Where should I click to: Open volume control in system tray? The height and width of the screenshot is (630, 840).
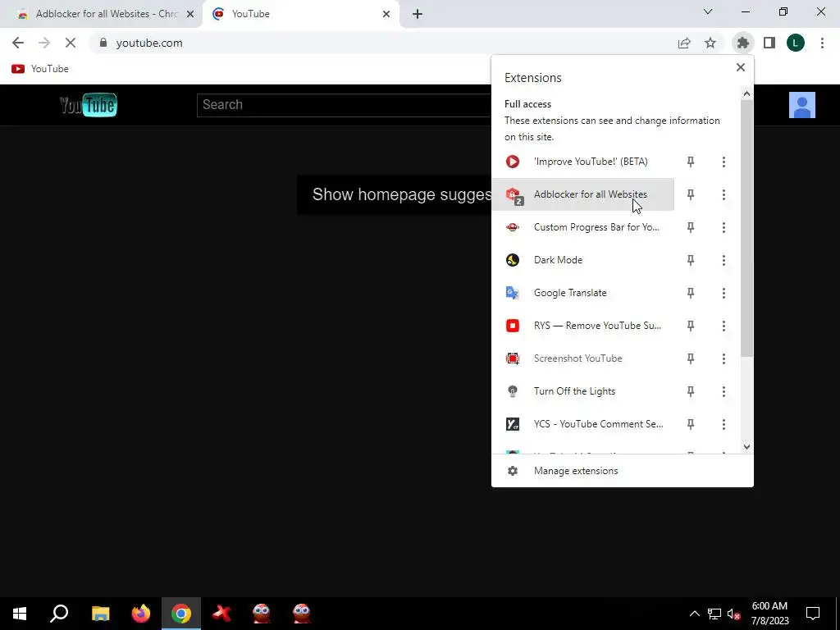[734, 614]
